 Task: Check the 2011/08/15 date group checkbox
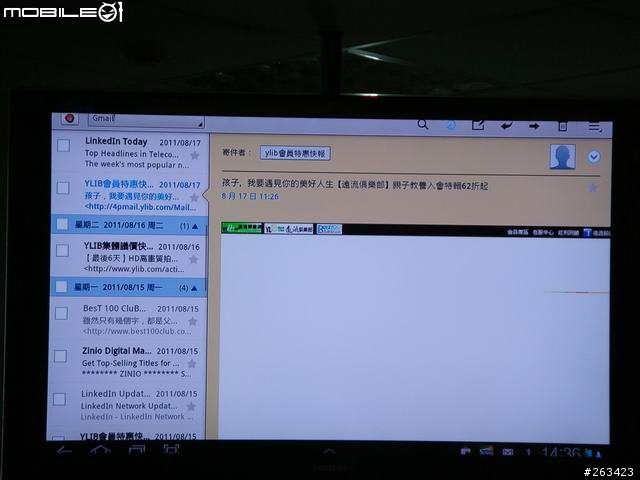(61, 287)
